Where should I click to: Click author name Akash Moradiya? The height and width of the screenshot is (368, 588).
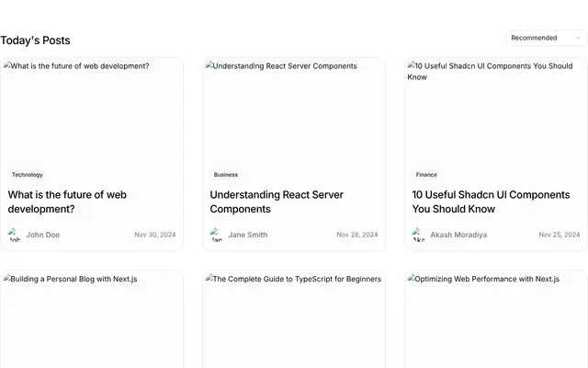coord(458,235)
